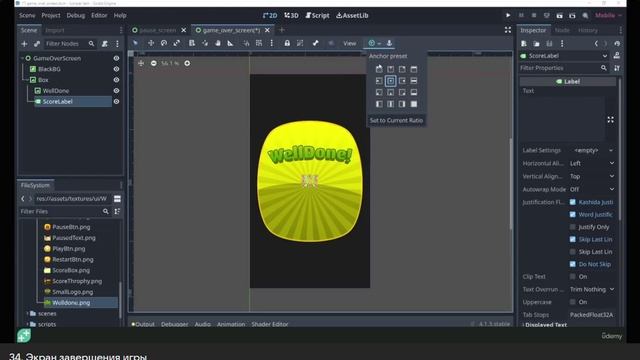Toggle distraction-free mode expand icon

(508, 30)
